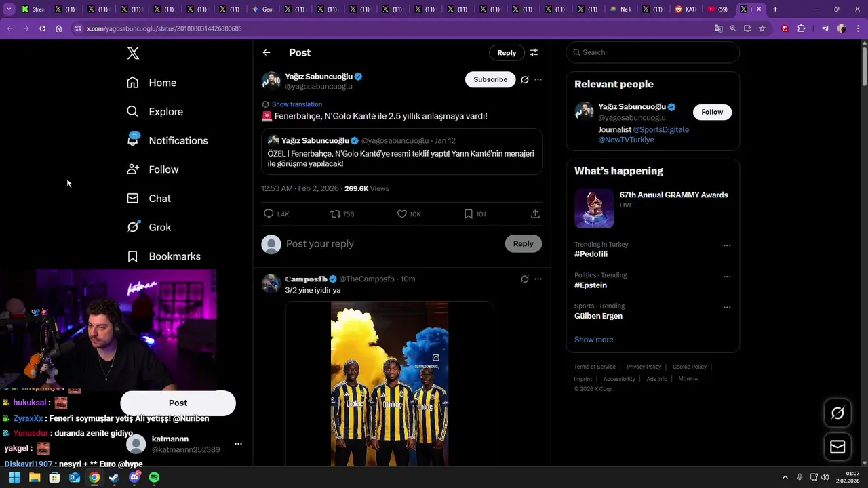Open more options on main post

[x=538, y=79]
